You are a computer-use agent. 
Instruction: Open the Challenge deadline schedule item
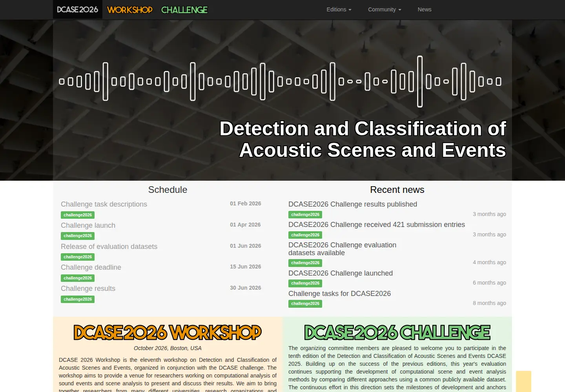(91, 267)
